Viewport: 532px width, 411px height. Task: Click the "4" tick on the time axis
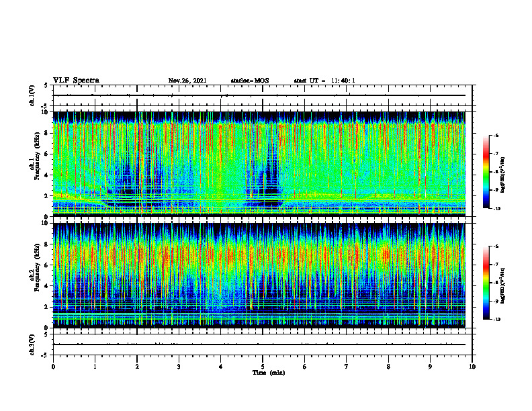(x=221, y=367)
